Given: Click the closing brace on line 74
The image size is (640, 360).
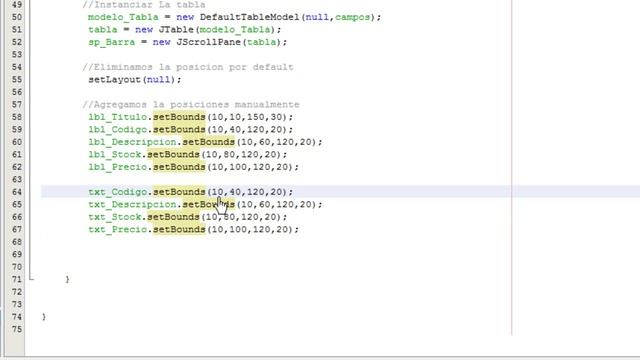Looking at the screenshot, I should click(44, 317).
